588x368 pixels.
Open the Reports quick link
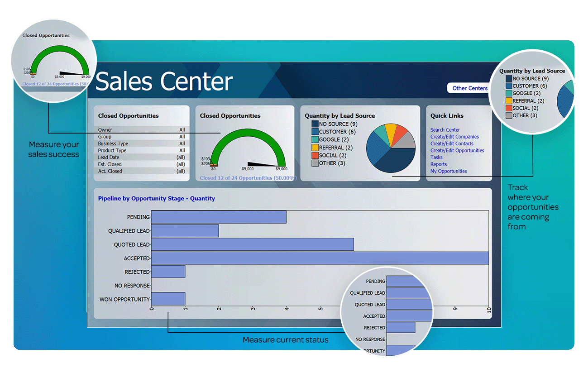[438, 164]
